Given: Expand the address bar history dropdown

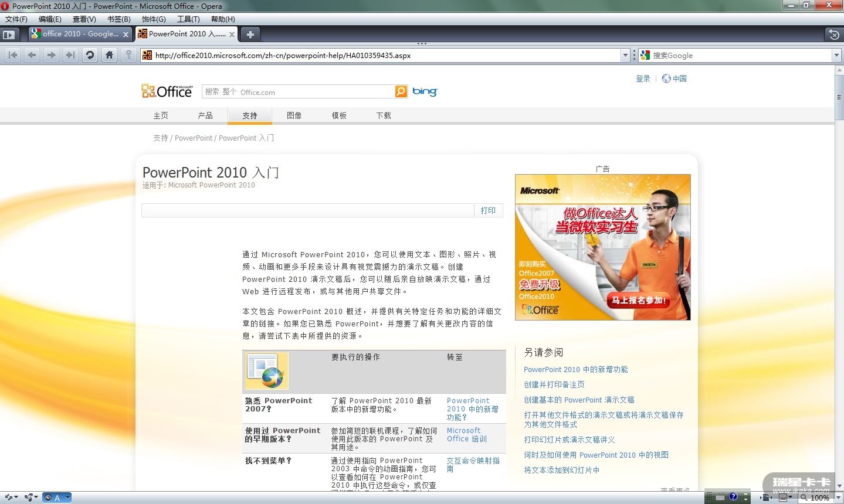Looking at the screenshot, I should pyautogui.click(x=625, y=56).
